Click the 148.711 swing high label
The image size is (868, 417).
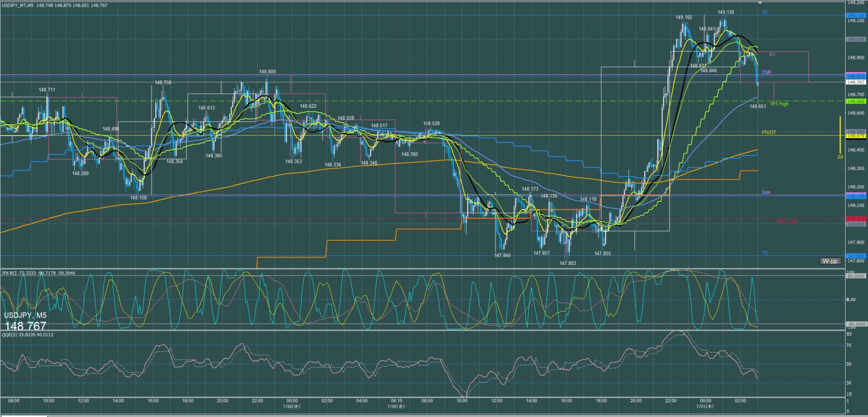[x=47, y=90]
